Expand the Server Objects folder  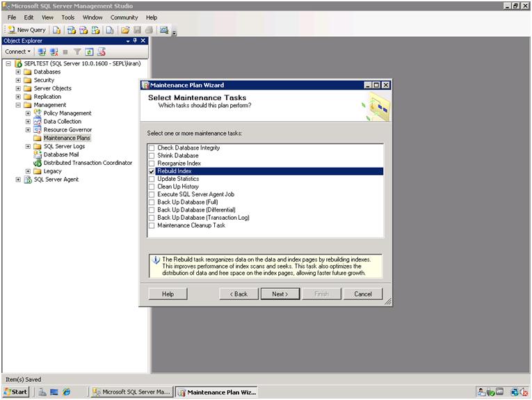pyautogui.click(x=18, y=88)
